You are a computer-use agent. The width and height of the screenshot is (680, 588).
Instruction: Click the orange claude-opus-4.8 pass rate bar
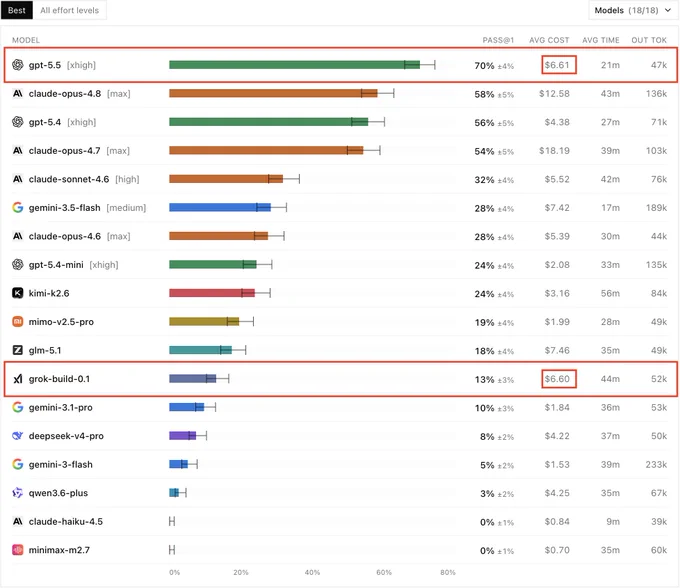[273, 93]
